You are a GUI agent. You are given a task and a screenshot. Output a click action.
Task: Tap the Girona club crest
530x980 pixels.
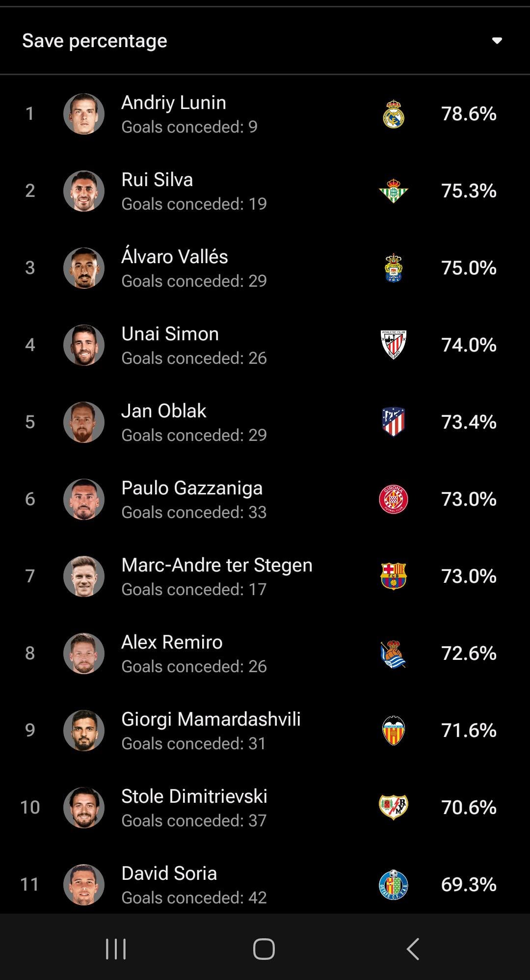pyautogui.click(x=394, y=499)
